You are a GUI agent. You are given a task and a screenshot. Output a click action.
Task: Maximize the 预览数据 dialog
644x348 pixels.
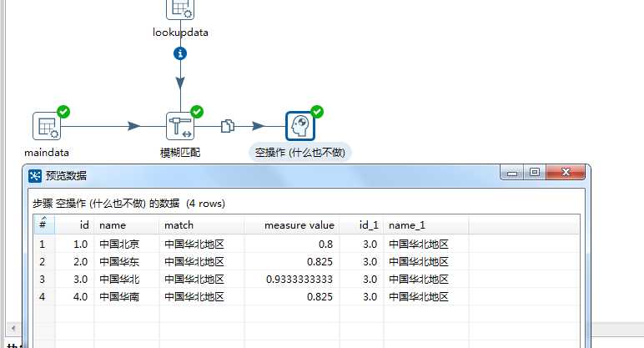point(535,172)
